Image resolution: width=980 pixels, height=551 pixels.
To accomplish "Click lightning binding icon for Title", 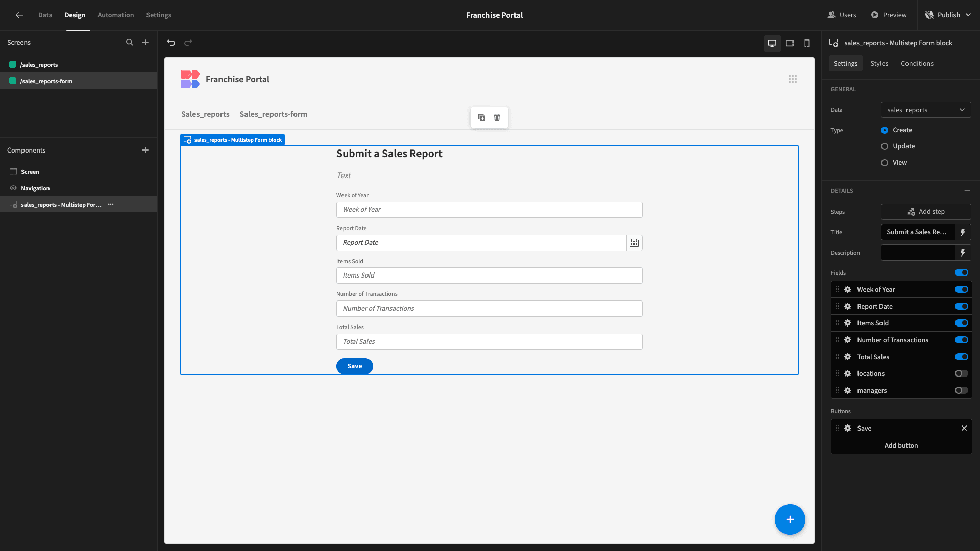I will pos(963,232).
